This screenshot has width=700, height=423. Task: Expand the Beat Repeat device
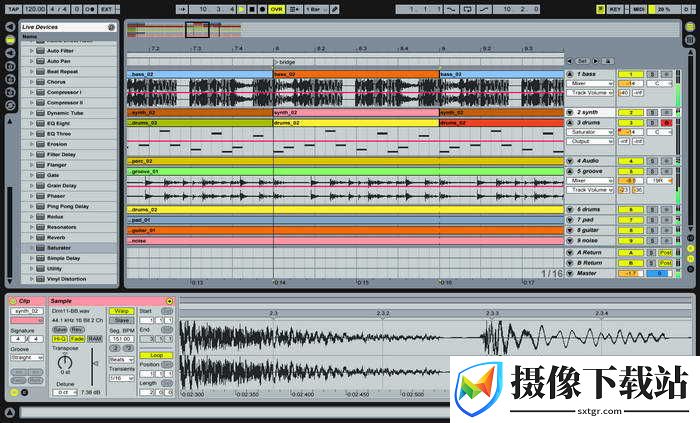pos(31,71)
